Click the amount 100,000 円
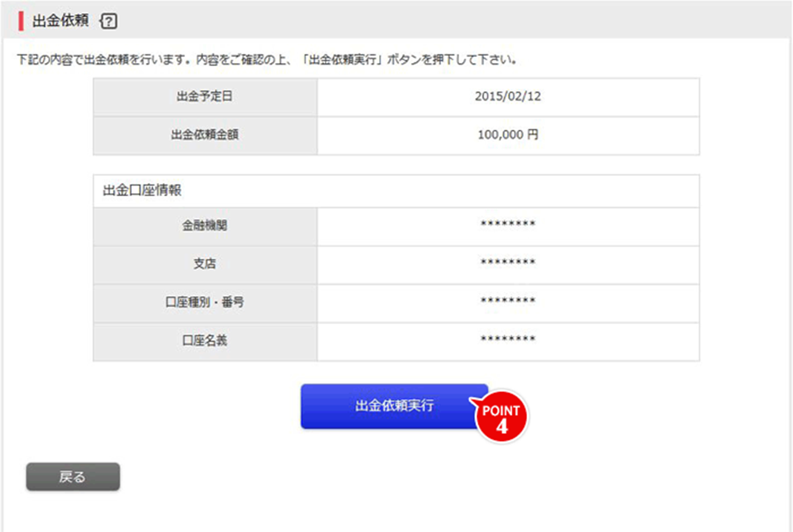The image size is (793, 532). click(x=508, y=135)
